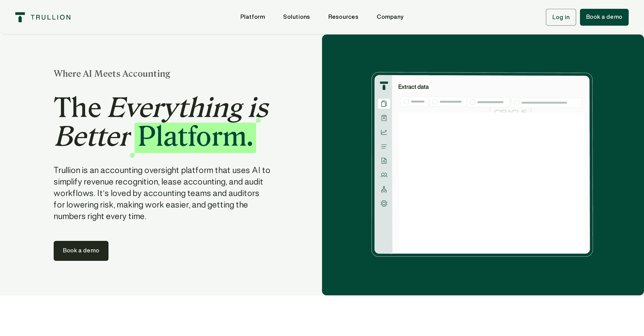Click the "Extract data" heading in the mockup
Image resolution: width=644 pixels, height=336 pixels.
point(413,87)
